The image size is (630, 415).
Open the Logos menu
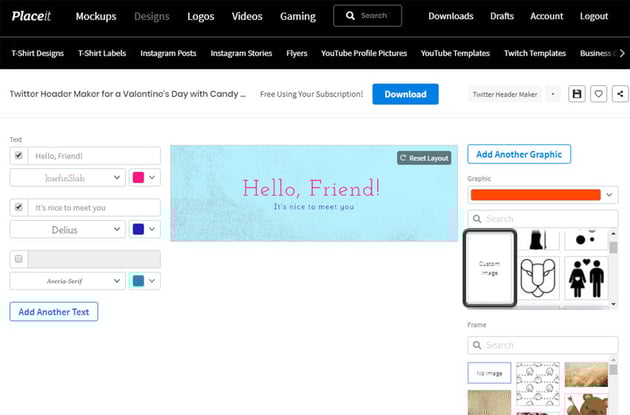[x=200, y=16]
